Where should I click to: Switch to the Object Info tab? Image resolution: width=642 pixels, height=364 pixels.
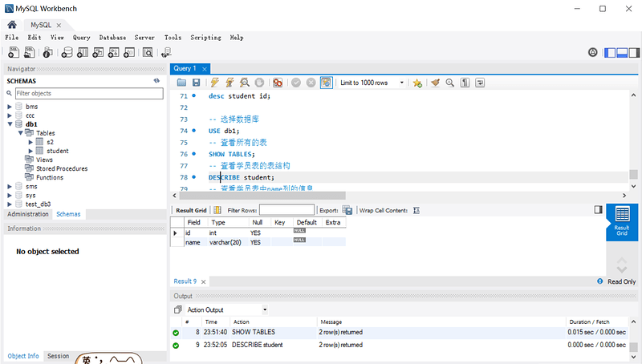pos(23,356)
